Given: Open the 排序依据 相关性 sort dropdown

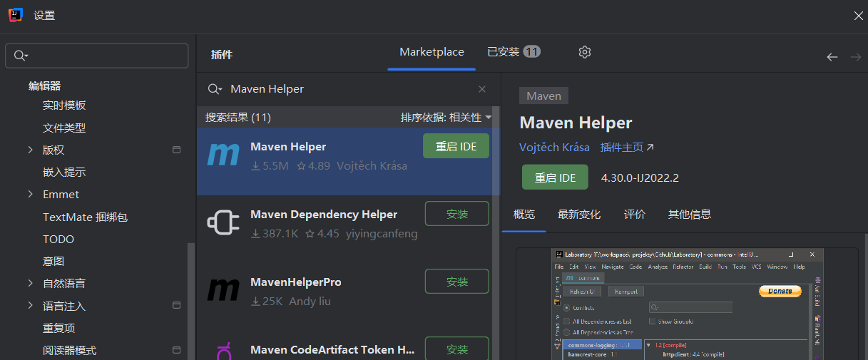Looking at the screenshot, I should coord(446,117).
